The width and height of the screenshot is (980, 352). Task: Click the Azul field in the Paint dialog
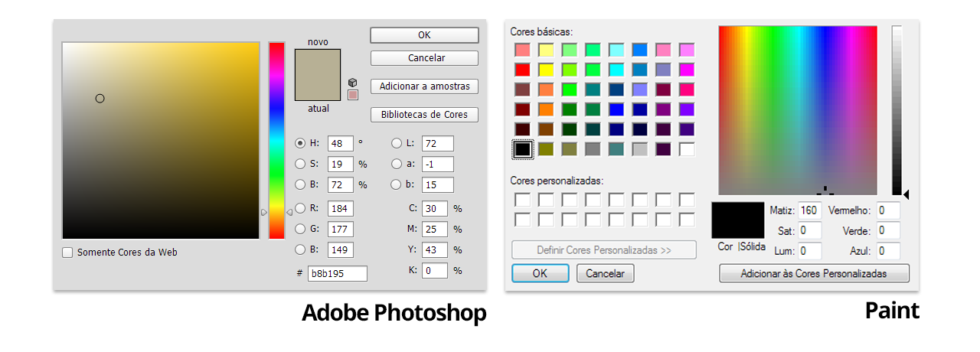(x=888, y=251)
